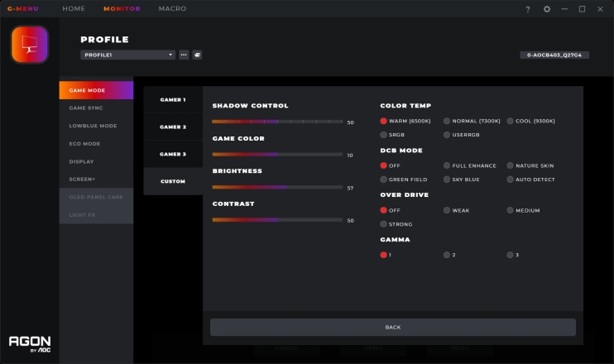Click the profile more options ellipsis icon

click(x=184, y=55)
